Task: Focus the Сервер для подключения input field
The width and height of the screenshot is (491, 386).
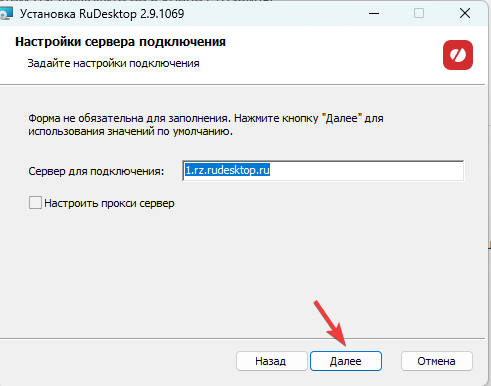Action: [323, 171]
